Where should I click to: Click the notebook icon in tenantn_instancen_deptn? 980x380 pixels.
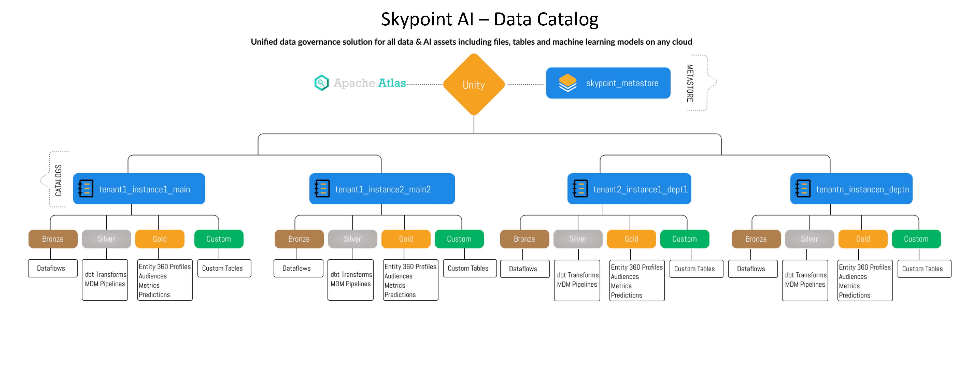pos(803,189)
